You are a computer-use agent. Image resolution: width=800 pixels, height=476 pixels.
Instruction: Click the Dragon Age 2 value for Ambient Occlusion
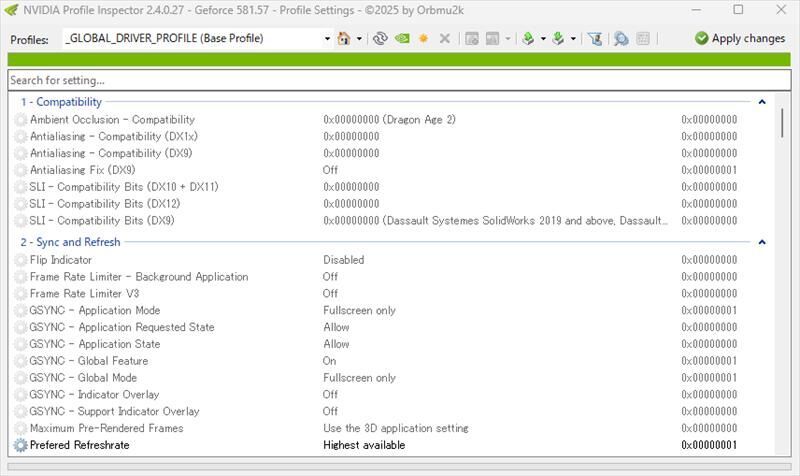389,119
